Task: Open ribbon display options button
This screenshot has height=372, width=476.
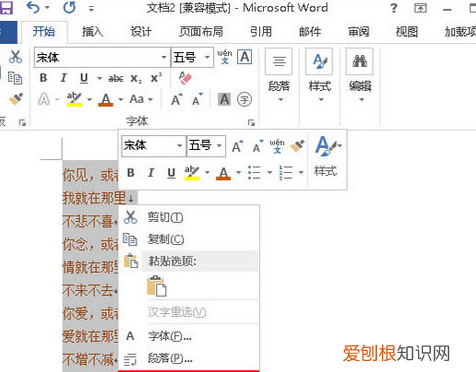Action: (420, 8)
